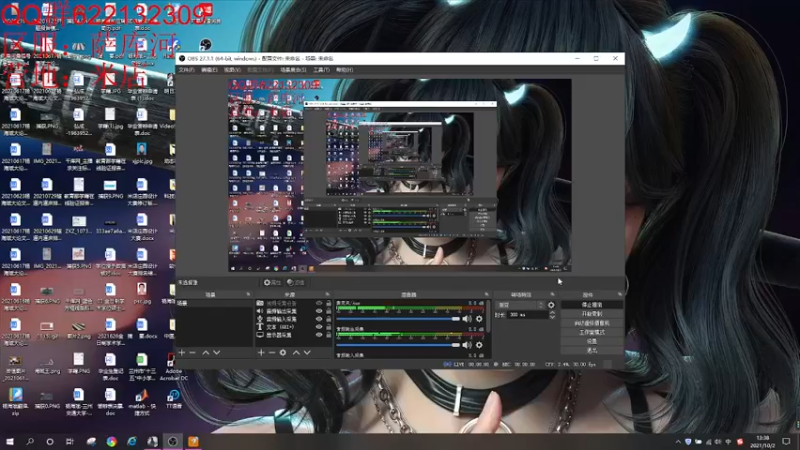Adjust second mixer channel volume slider
The image size is (800, 450).
398,345
